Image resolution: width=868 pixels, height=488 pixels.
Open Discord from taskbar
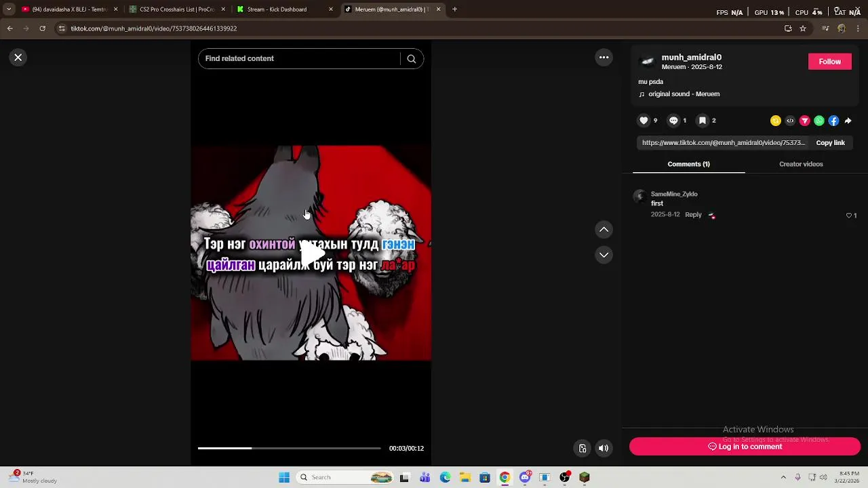coord(525,477)
